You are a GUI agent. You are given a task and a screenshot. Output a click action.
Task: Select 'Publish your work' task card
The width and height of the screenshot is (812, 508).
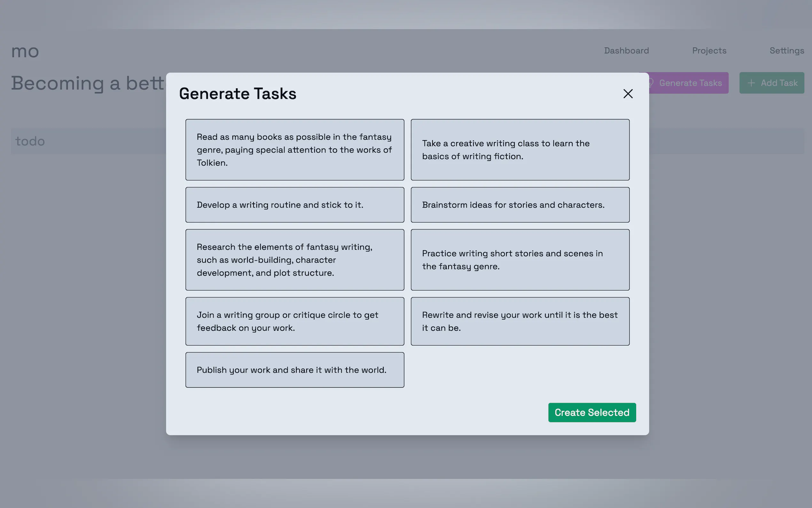[x=294, y=369]
